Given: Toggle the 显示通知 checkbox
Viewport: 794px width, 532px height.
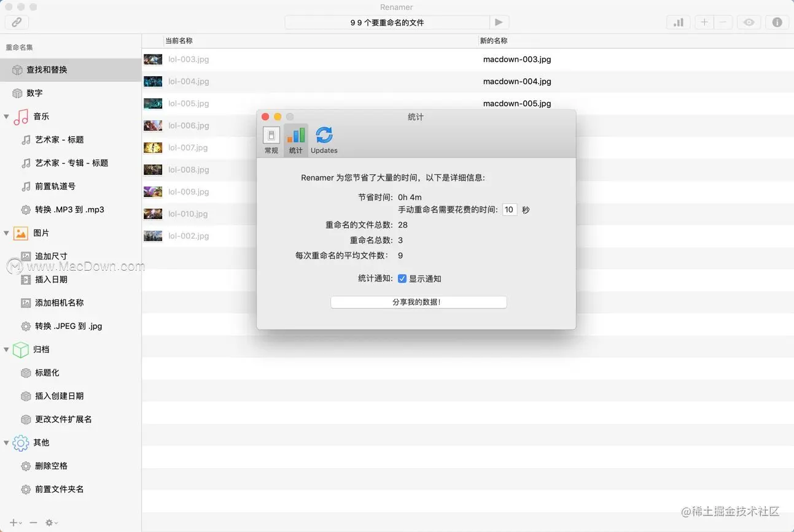Looking at the screenshot, I should [402, 279].
